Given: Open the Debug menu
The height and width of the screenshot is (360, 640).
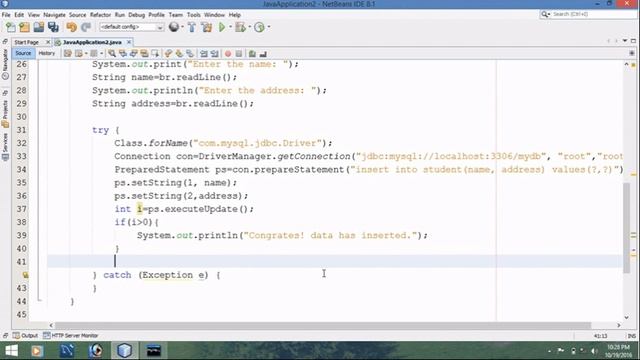Looking at the screenshot, I should point(136,15).
